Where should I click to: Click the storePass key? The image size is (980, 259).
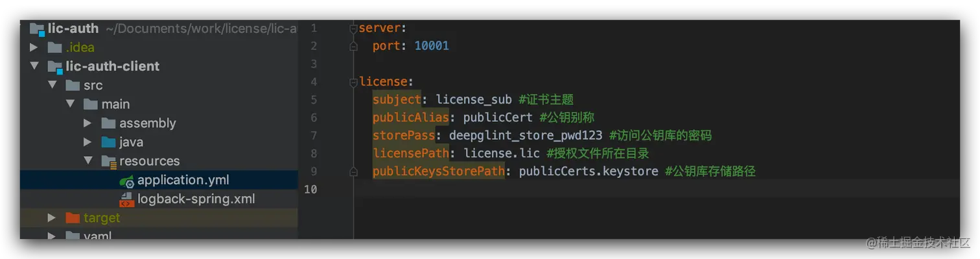[404, 136]
